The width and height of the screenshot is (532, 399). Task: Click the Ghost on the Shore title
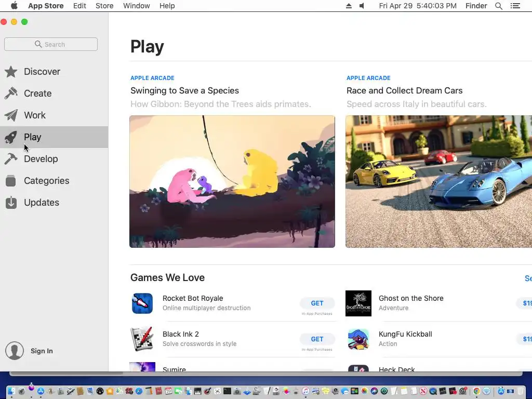(411, 298)
